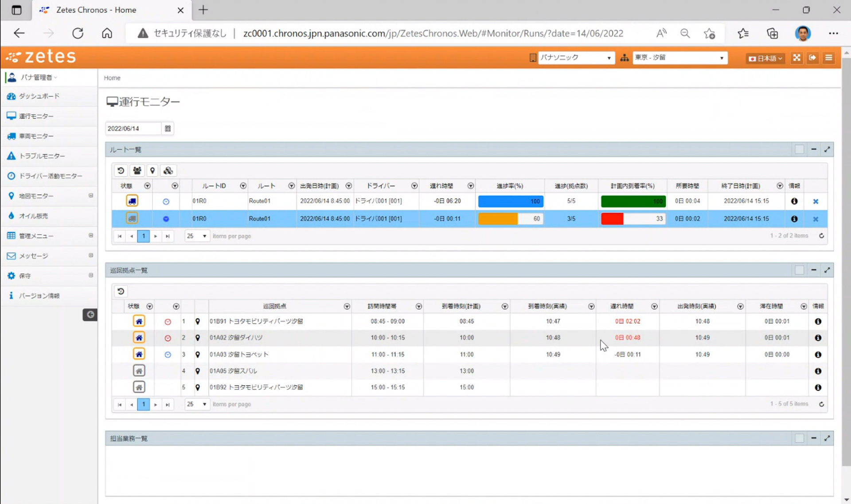
Task: Open the calendar picker beside the 2022/06/14 date field
Action: tap(168, 129)
